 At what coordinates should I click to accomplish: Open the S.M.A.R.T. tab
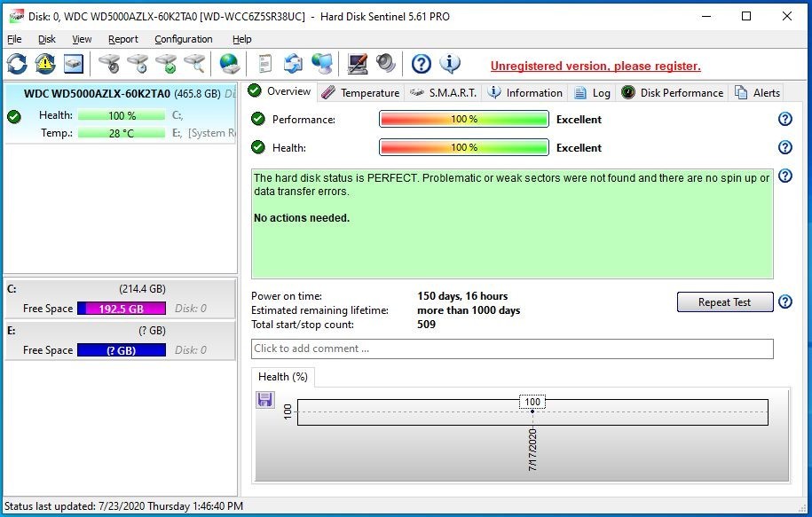(x=444, y=92)
